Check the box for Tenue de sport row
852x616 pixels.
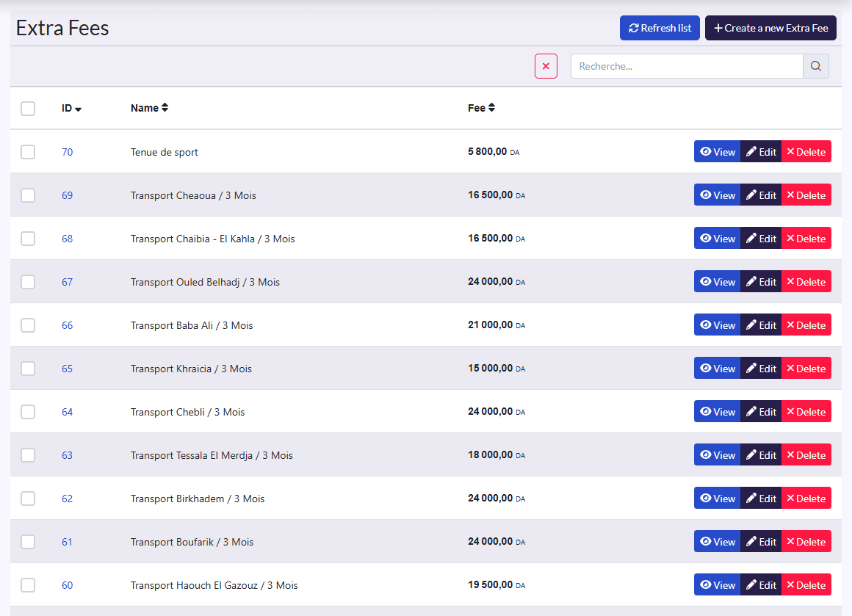click(28, 151)
